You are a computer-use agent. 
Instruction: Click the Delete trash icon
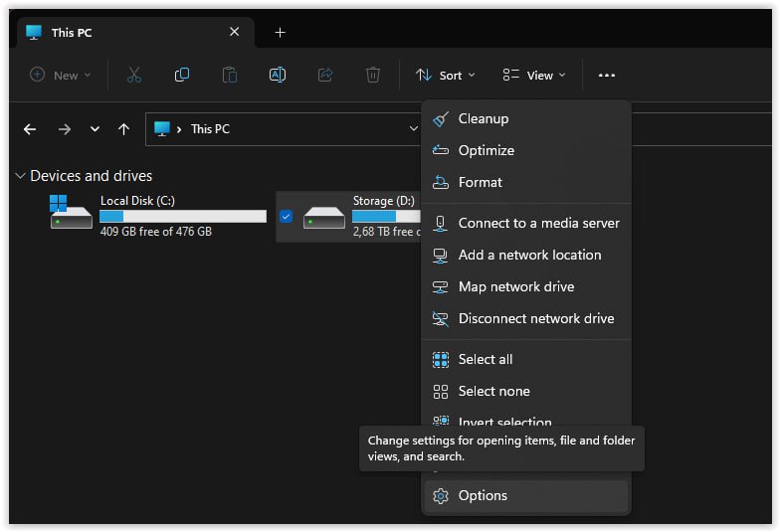pyautogui.click(x=372, y=76)
